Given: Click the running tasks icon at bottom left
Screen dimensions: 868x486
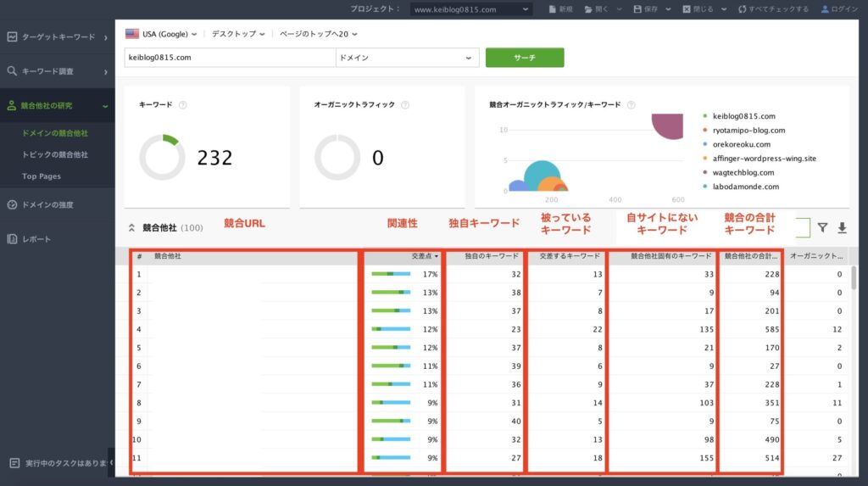Looking at the screenshot, I should [x=14, y=463].
